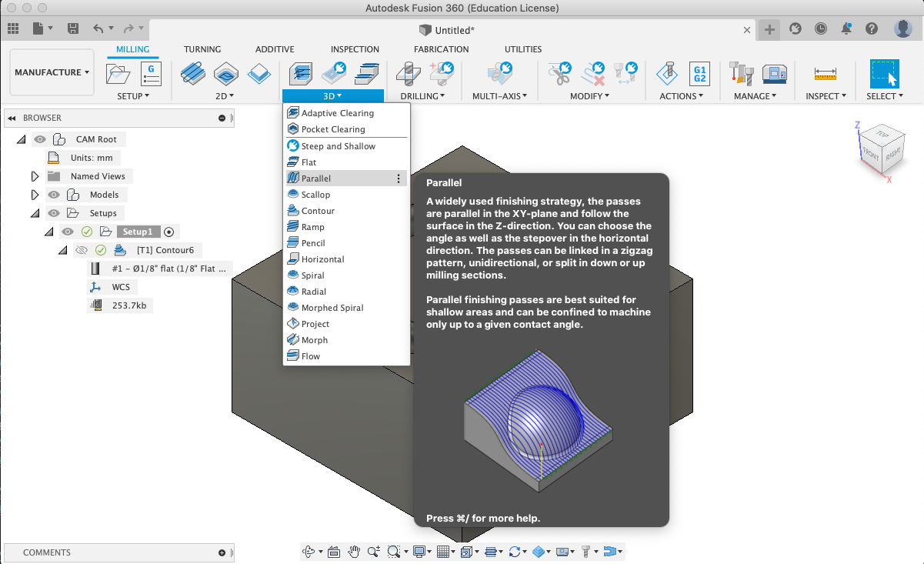Switch to the TURNING tab
This screenshot has width=924, height=564.
202,49
